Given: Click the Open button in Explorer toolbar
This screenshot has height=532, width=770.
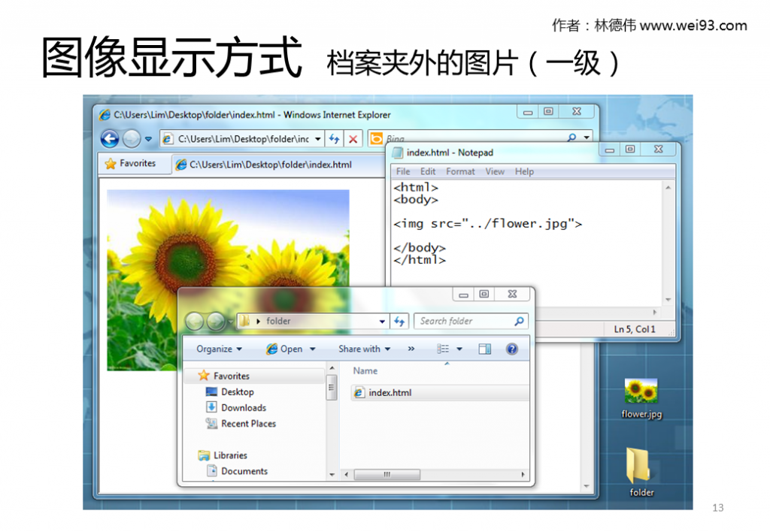Looking at the screenshot, I should [x=285, y=349].
